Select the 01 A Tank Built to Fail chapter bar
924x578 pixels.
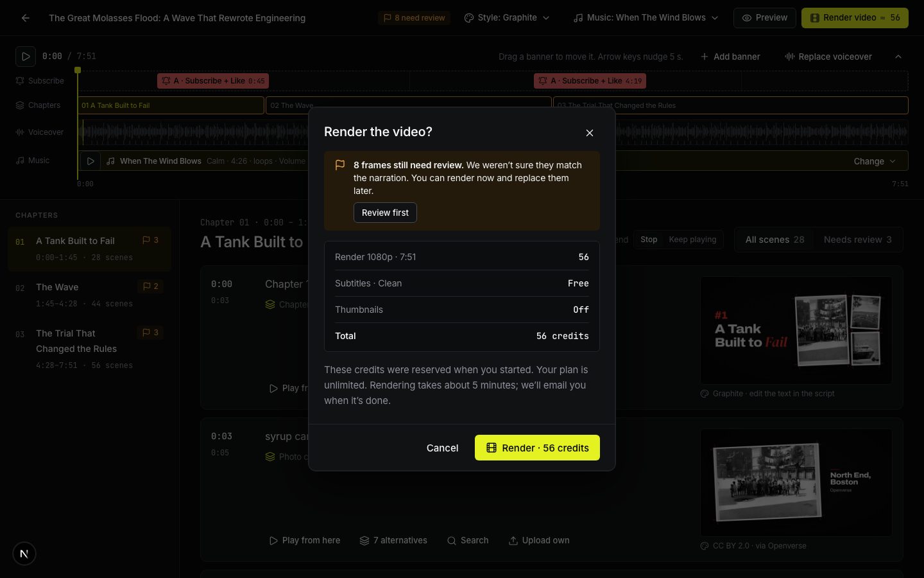click(171, 105)
